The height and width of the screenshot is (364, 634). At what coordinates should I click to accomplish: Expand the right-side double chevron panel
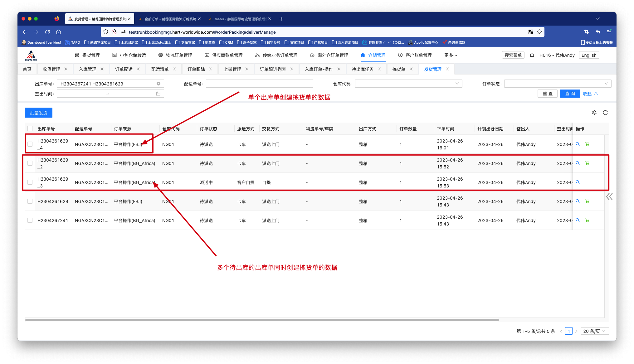tap(609, 197)
